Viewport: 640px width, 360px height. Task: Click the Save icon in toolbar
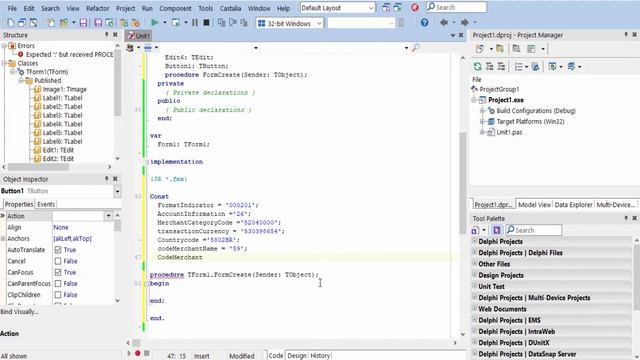coord(83,23)
